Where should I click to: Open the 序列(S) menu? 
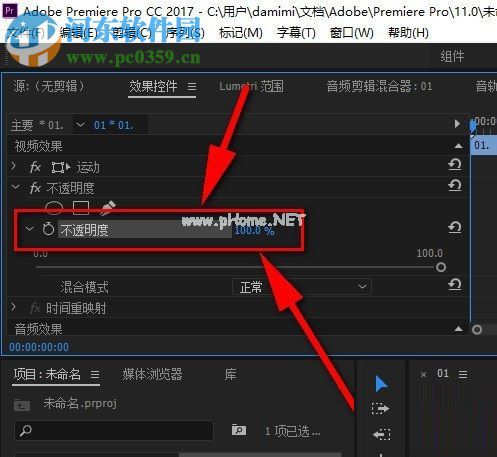click(185, 33)
